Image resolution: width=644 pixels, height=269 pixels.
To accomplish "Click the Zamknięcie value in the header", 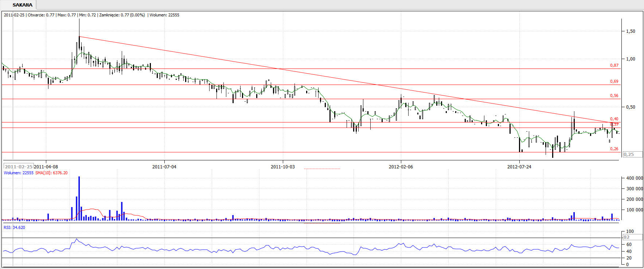I will tap(122, 15).
